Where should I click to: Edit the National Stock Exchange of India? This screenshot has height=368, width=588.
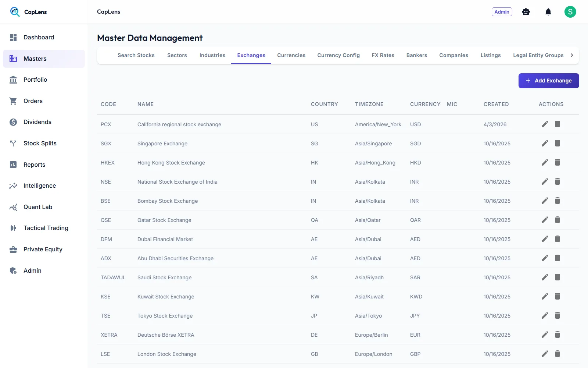click(545, 181)
